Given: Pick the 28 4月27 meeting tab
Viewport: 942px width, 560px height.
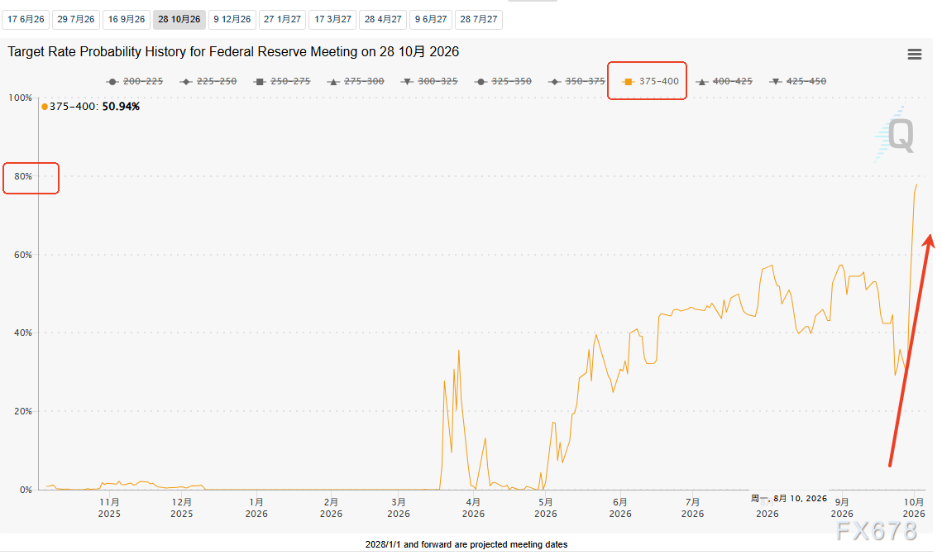Looking at the screenshot, I should pyautogui.click(x=383, y=19).
